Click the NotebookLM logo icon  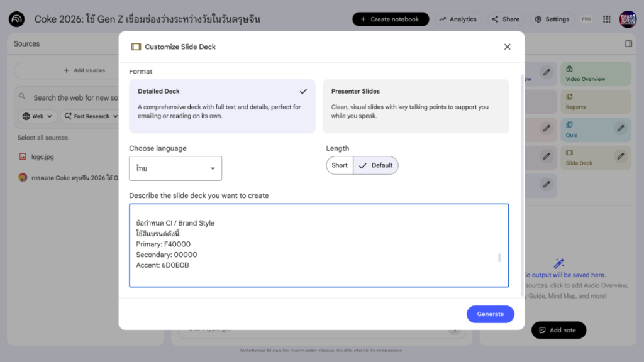tap(17, 19)
